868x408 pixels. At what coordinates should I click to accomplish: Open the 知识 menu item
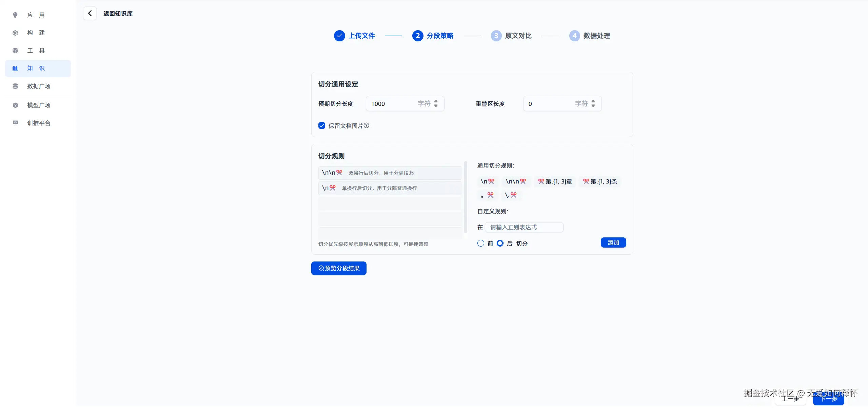(x=38, y=69)
